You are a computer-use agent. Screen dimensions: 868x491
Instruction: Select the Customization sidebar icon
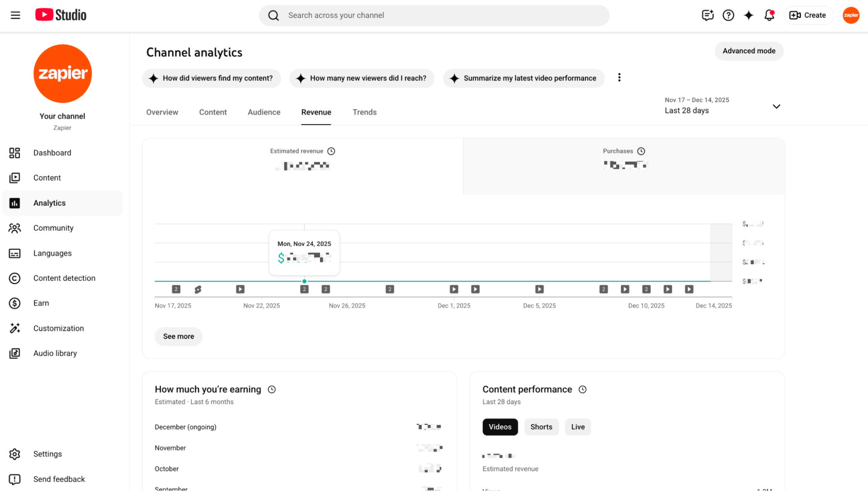15,328
